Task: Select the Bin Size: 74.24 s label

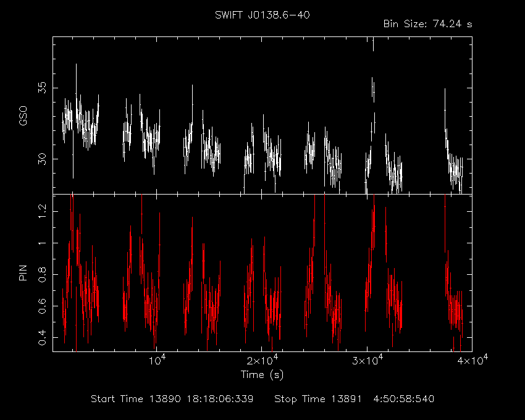Action: pos(427,24)
